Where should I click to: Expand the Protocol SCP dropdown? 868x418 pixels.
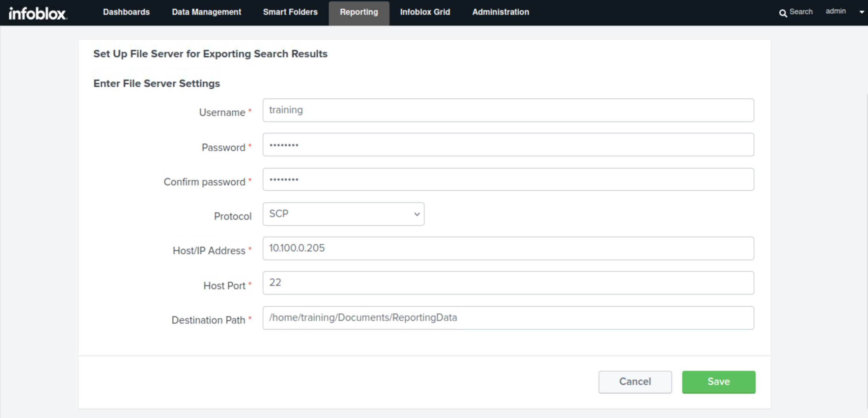click(x=343, y=214)
